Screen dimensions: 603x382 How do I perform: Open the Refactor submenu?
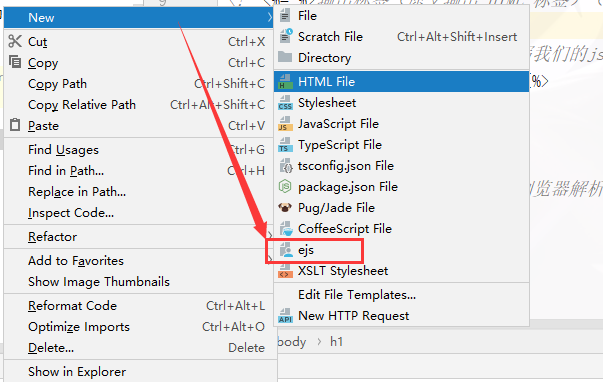pos(138,237)
